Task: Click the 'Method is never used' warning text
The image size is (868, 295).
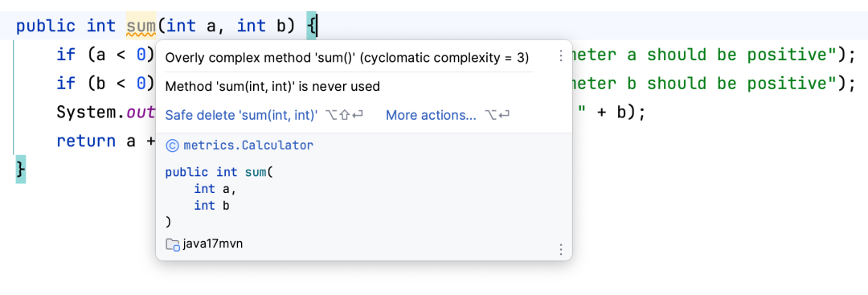Action: pyautogui.click(x=272, y=86)
